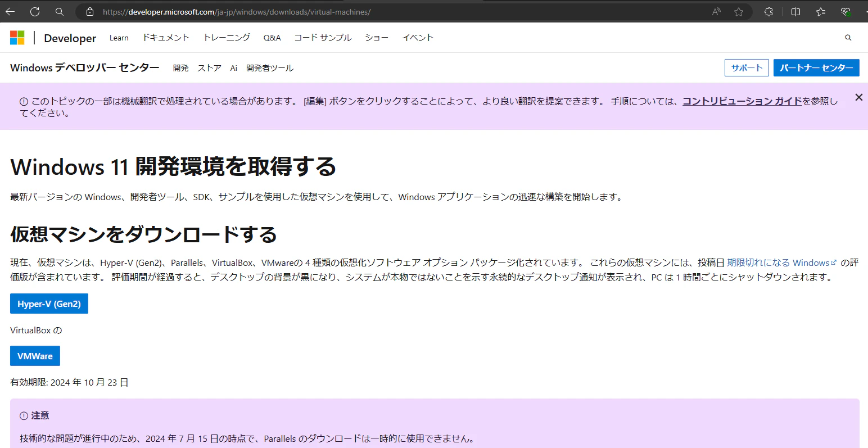
Task: Open the ドキュメント navigation item
Action: click(x=166, y=37)
